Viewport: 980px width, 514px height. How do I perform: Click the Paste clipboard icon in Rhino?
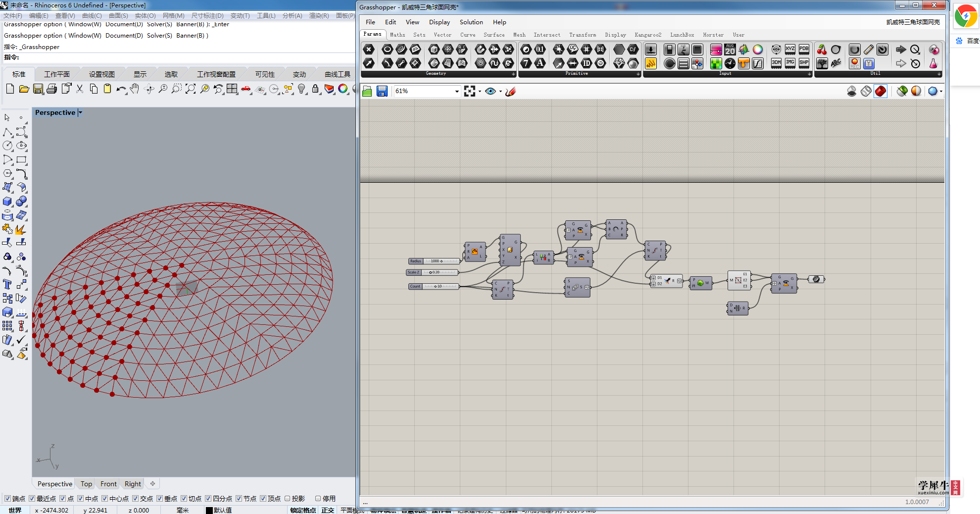[107, 89]
